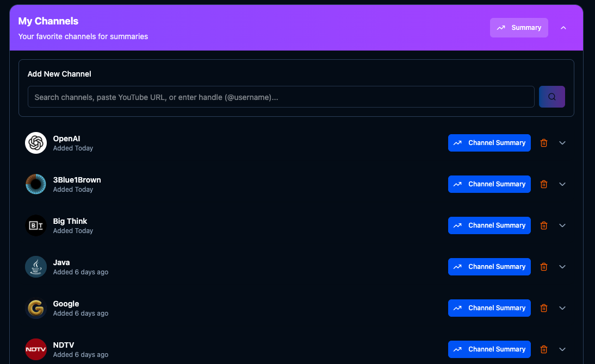
Task: Click 'Added Today' under OpenAI
Action: (73, 148)
